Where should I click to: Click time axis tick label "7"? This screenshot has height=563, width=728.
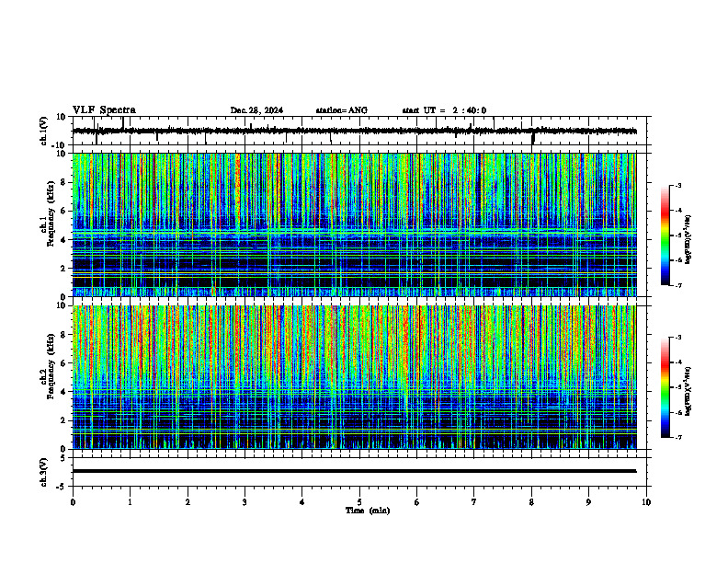[474, 502]
